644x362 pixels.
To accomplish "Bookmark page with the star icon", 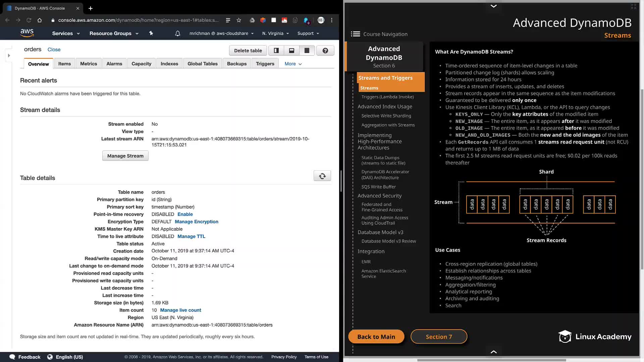I will click(x=239, y=20).
